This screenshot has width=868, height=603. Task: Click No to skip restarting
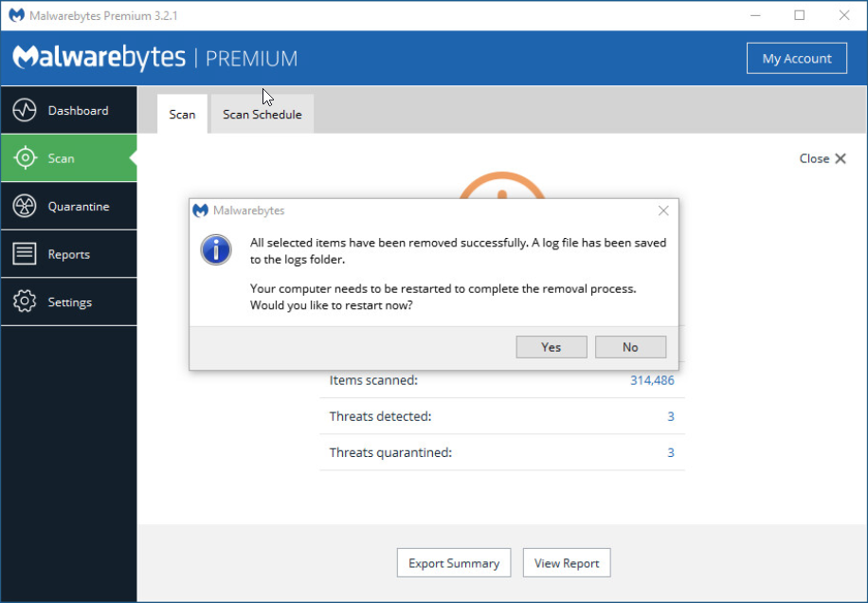pos(630,347)
